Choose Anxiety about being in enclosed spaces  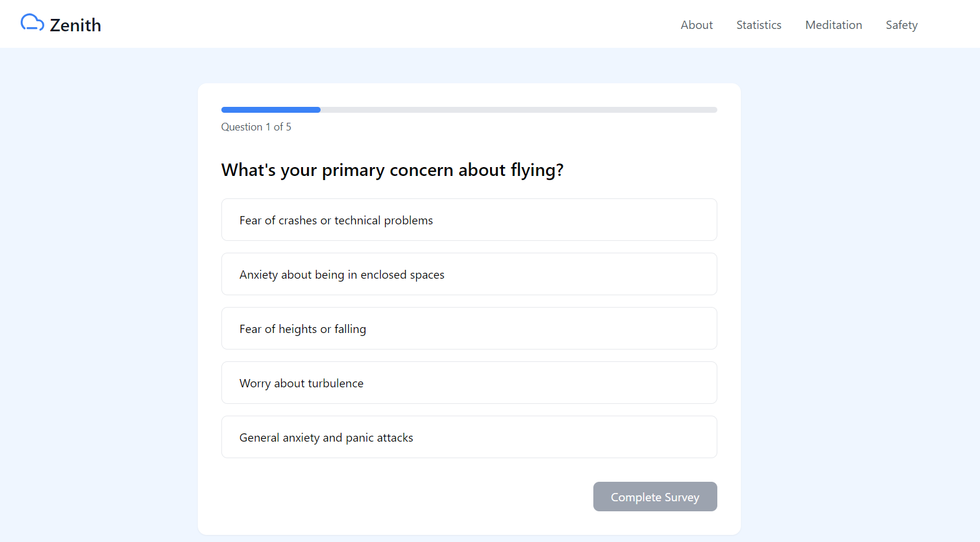[x=469, y=274]
